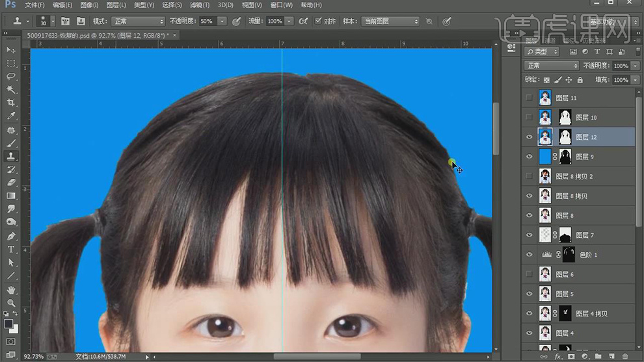Open the brush preset picker arrow
Screen dimensions: 644x362
coord(53,21)
